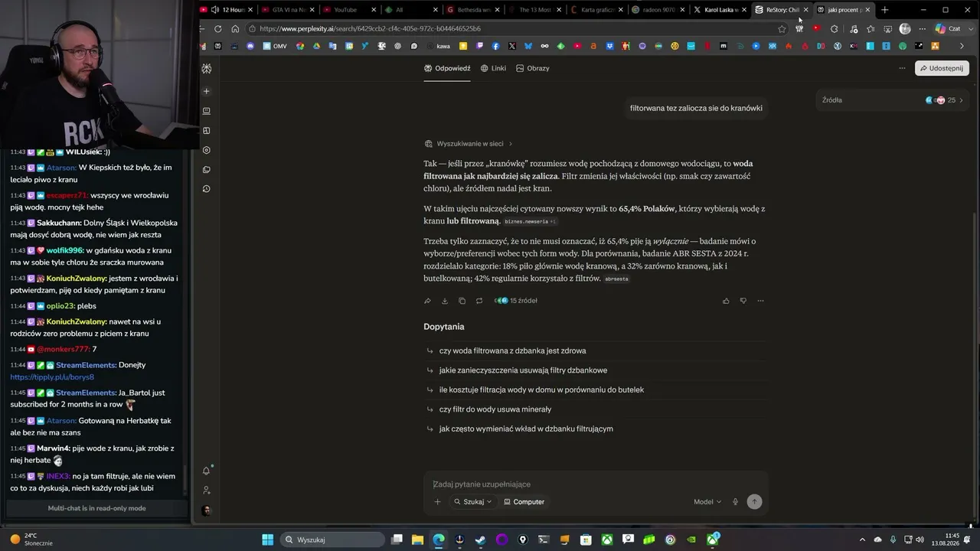Open the abrsesta citation
980x551 pixels.
tap(616, 279)
